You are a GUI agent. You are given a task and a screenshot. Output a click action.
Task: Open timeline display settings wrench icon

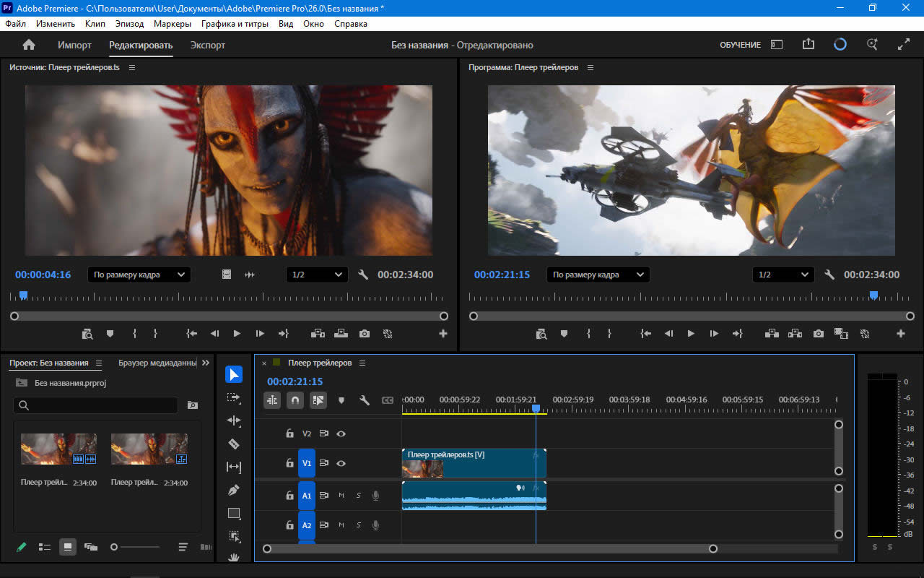(x=365, y=400)
